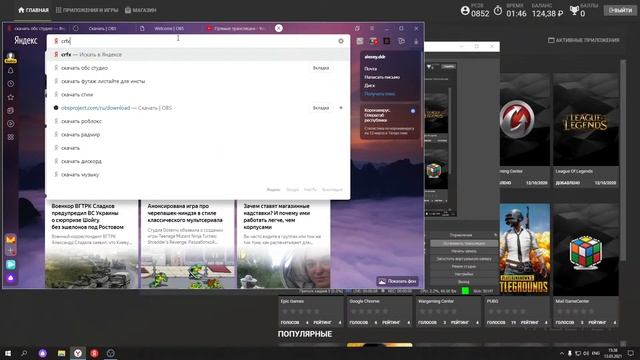Grab the game library vertical scrollbar
The height and width of the screenshot is (360, 640).
pos(623,160)
